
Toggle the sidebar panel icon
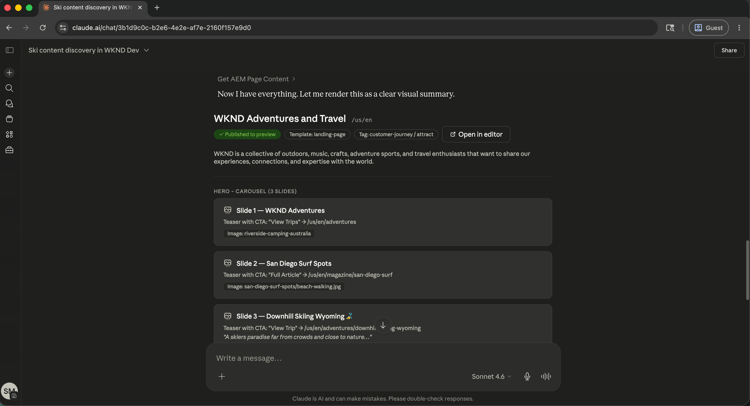[x=10, y=50]
